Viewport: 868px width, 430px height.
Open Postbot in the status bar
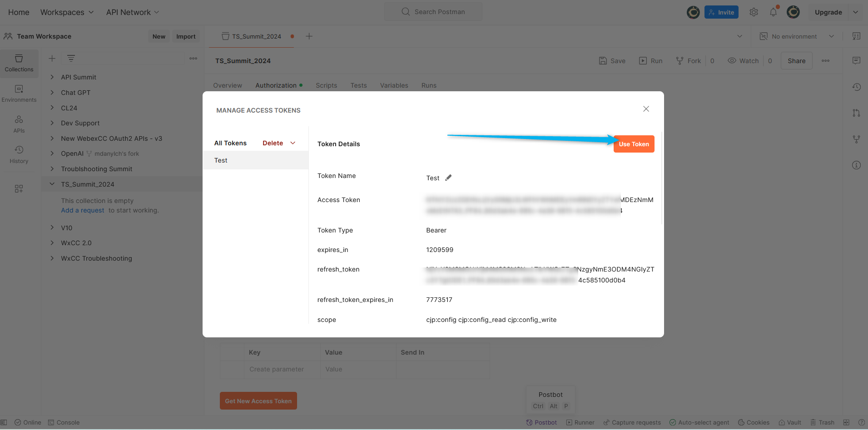pos(541,422)
